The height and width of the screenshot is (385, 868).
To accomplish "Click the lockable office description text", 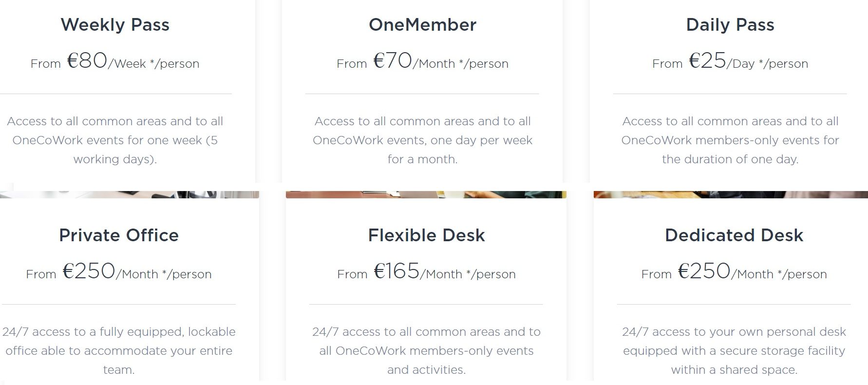I will 119,351.
